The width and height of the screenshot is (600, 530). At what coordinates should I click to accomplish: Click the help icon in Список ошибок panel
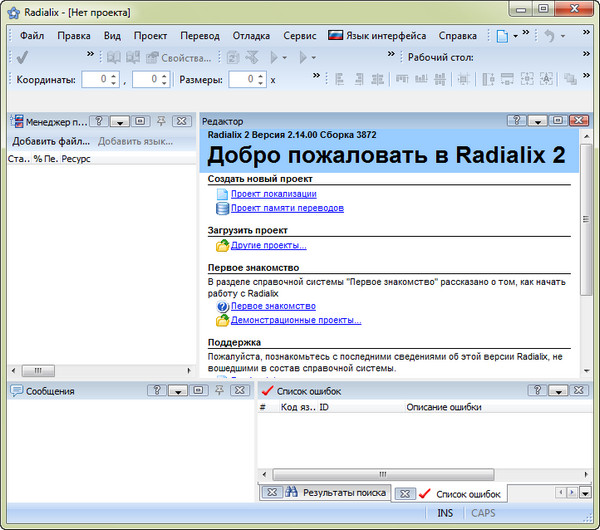[x=516, y=390]
